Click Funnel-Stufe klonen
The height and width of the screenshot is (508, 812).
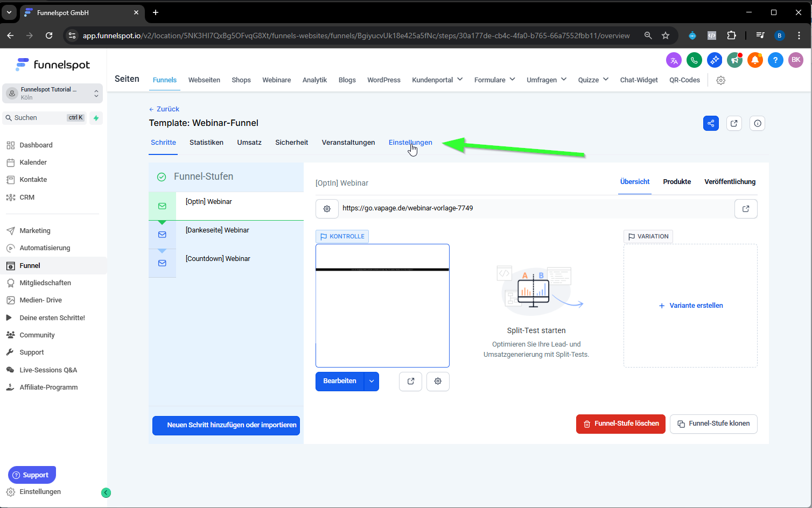[x=713, y=424]
